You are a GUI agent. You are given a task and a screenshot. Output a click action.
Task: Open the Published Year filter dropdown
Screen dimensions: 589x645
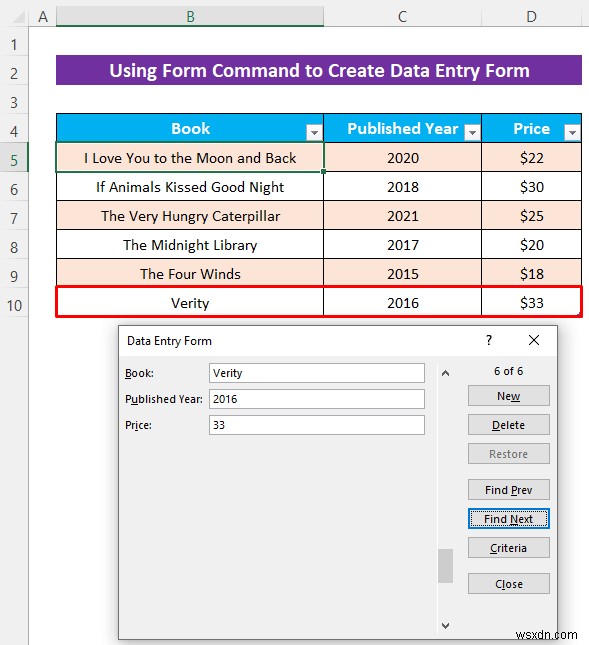pos(472,132)
